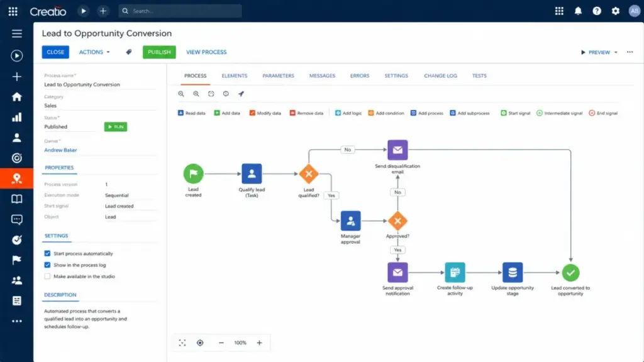Screen dimensions: 644x362
Task: Click the tag icon next to Actions
Action: (x=128, y=52)
